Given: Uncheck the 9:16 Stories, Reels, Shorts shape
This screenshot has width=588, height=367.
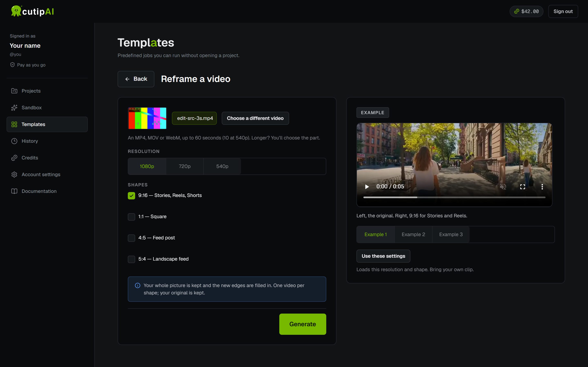Looking at the screenshot, I should tap(131, 196).
